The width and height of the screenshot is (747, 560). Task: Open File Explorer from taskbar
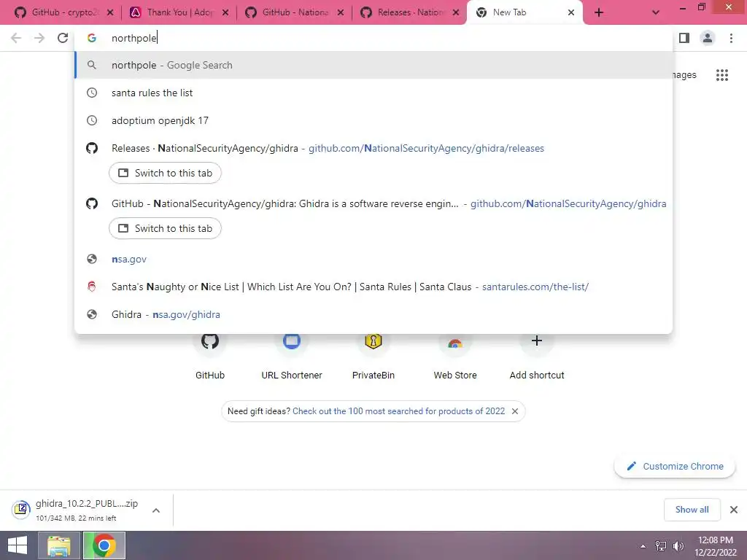(x=58, y=545)
